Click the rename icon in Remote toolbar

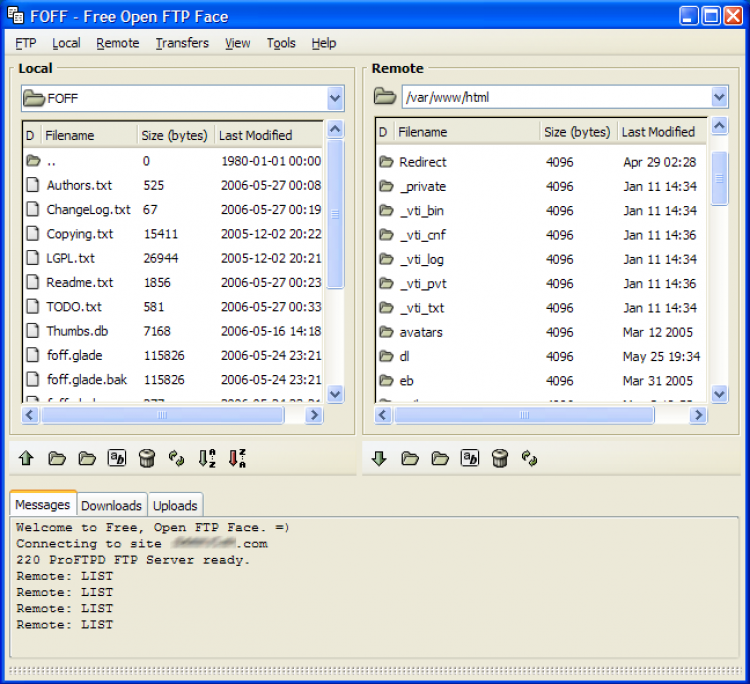coord(469,458)
